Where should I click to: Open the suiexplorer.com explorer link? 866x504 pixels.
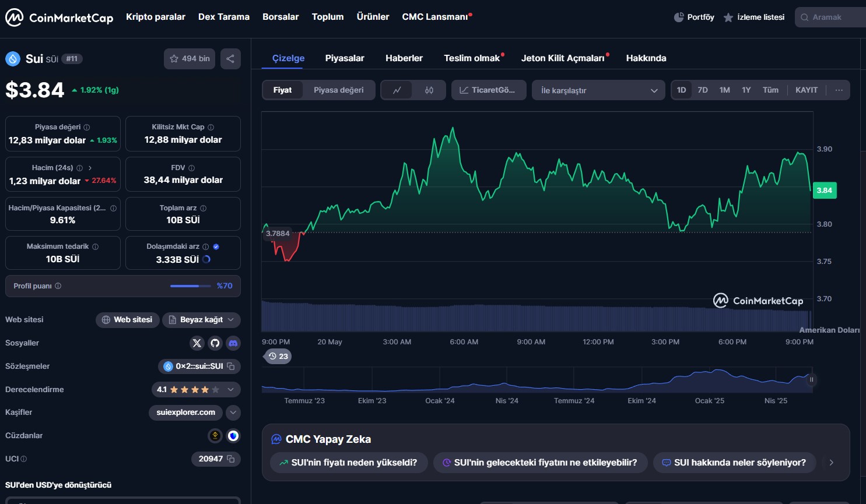[186, 413]
